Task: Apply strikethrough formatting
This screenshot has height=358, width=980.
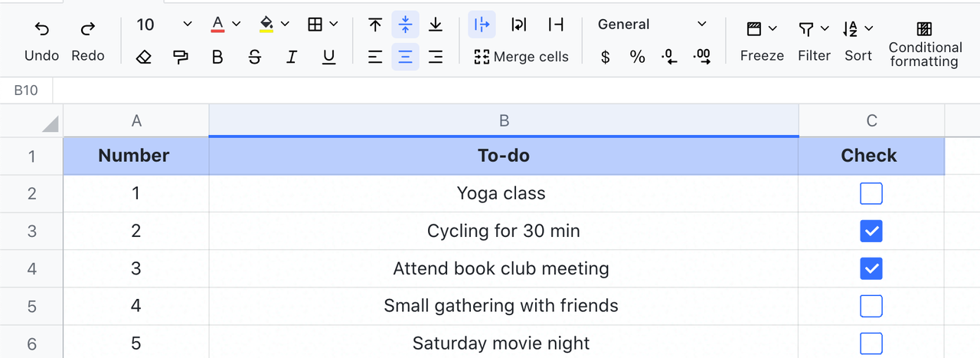Action: (x=254, y=57)
